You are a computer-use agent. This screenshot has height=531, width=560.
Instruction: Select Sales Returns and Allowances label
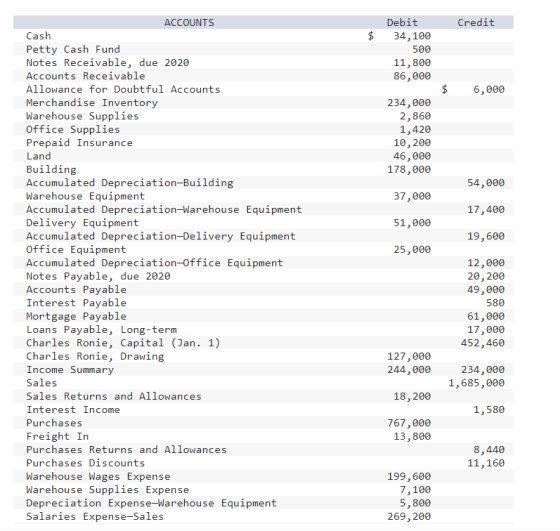click(x=114, y=396)
